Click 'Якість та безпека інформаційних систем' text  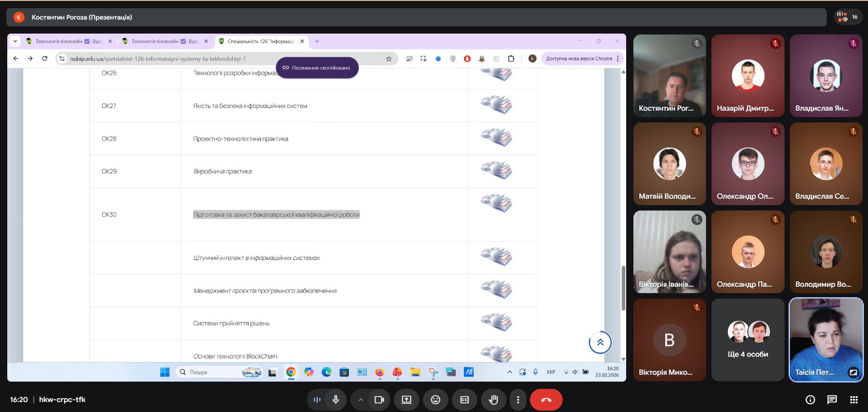click(250, 106)
